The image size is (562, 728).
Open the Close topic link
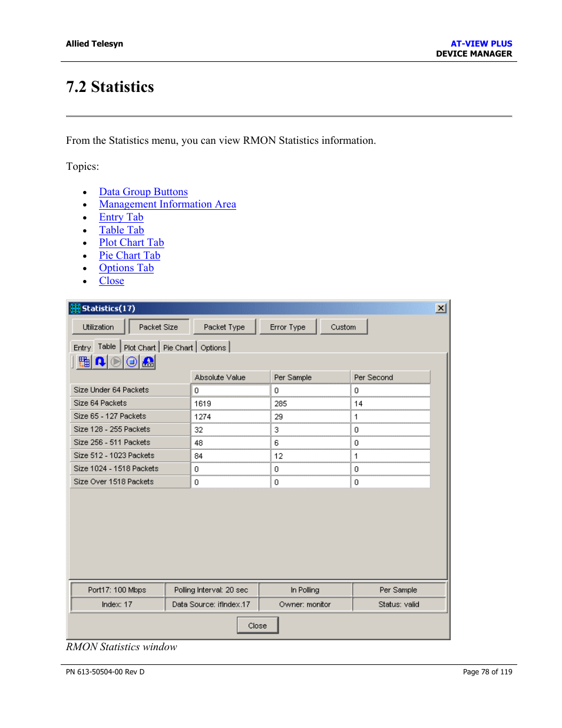[x=111, y=281]
